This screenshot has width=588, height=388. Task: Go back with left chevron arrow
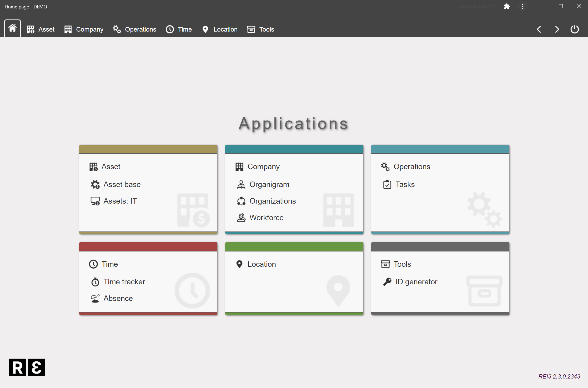tap(539, 29)
